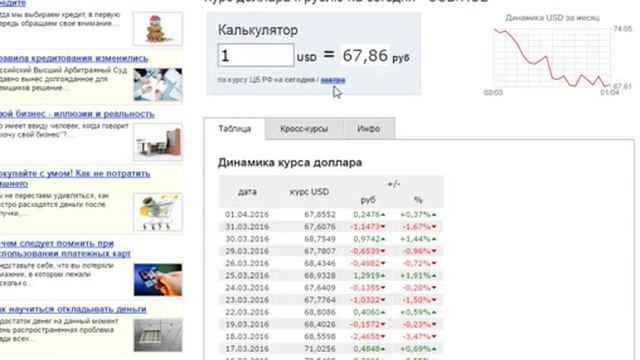
Task: Click the documents and hands thumbnail
Action: tap(158, 84)
